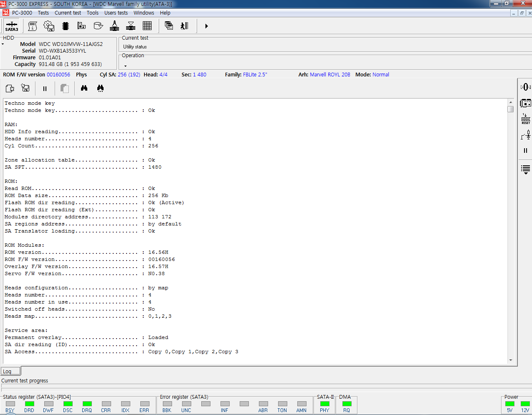532x415 pixels.
Task: Click the log vertical scrollbar thumb
Action: [x=510, y=109]
